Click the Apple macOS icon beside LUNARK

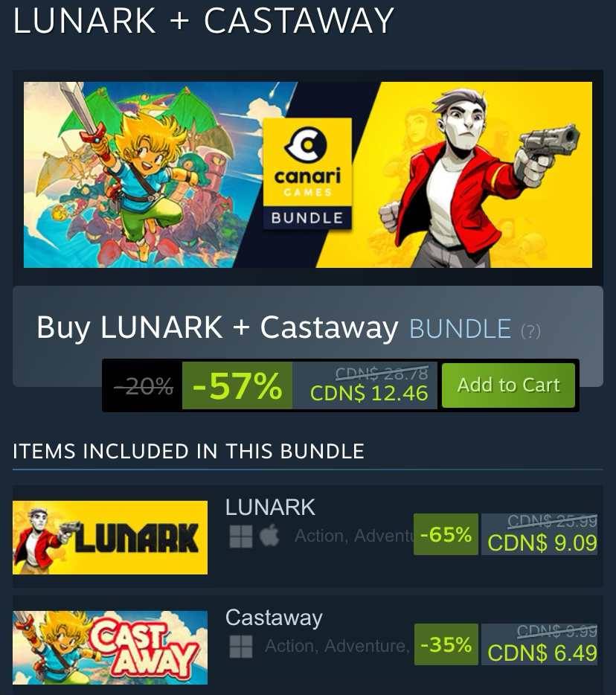tap(269, 536)
